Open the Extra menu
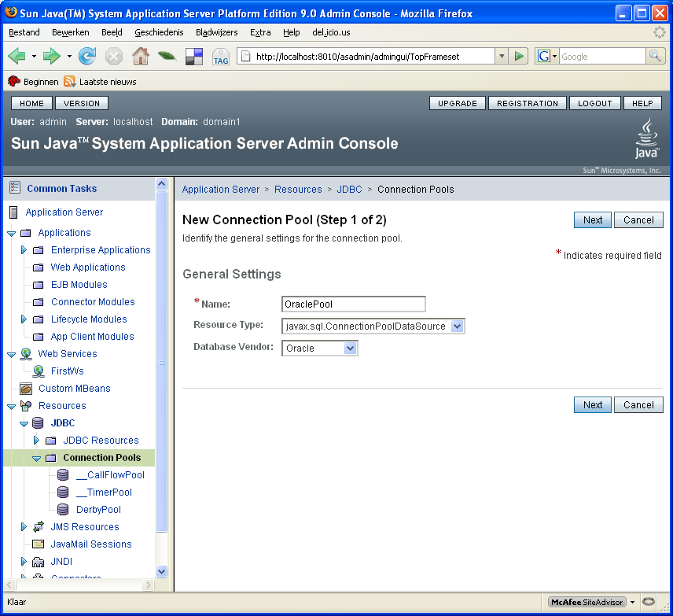673x616 pixels. pyautogui.click(x=260, y=32)
